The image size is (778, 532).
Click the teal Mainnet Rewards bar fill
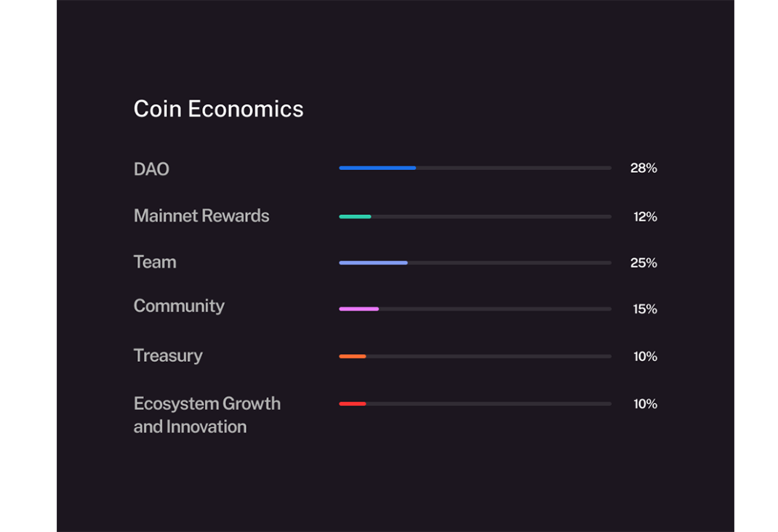pos(355,217)
